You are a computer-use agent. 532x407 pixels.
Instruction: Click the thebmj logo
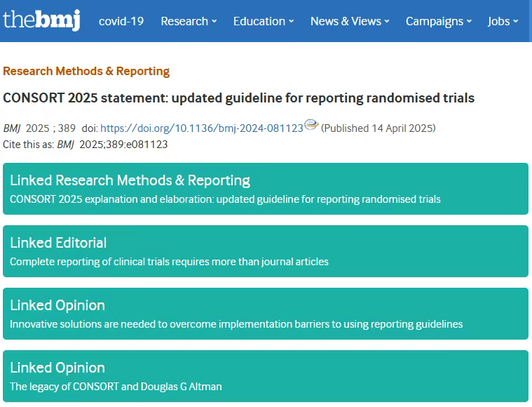click(x=42, y=20)
